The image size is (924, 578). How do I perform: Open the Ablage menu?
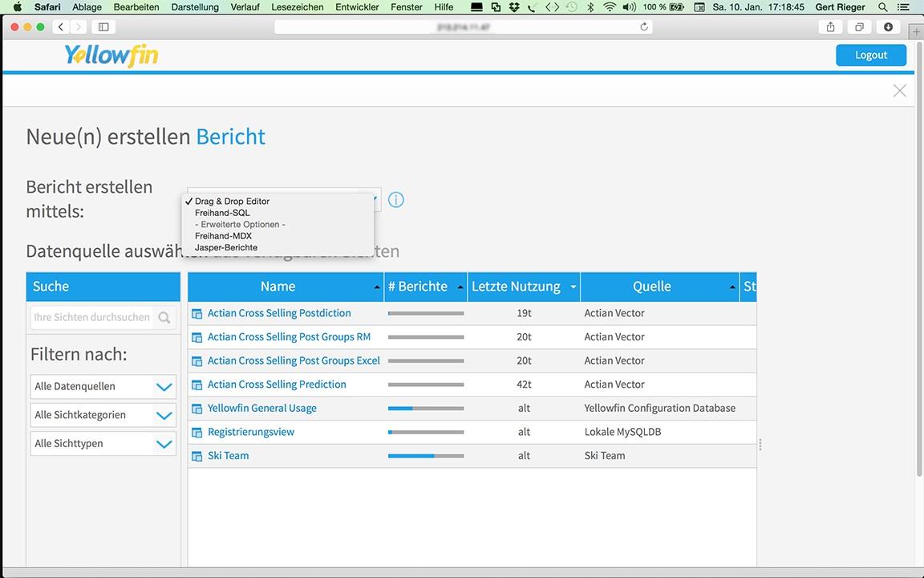[x=87, y=7]
